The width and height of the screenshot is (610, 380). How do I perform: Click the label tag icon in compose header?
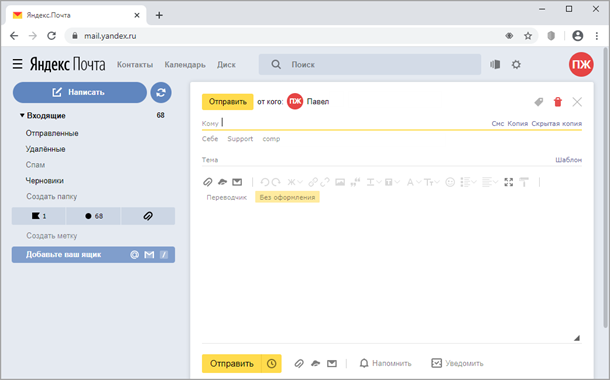(x=539, y=102)
